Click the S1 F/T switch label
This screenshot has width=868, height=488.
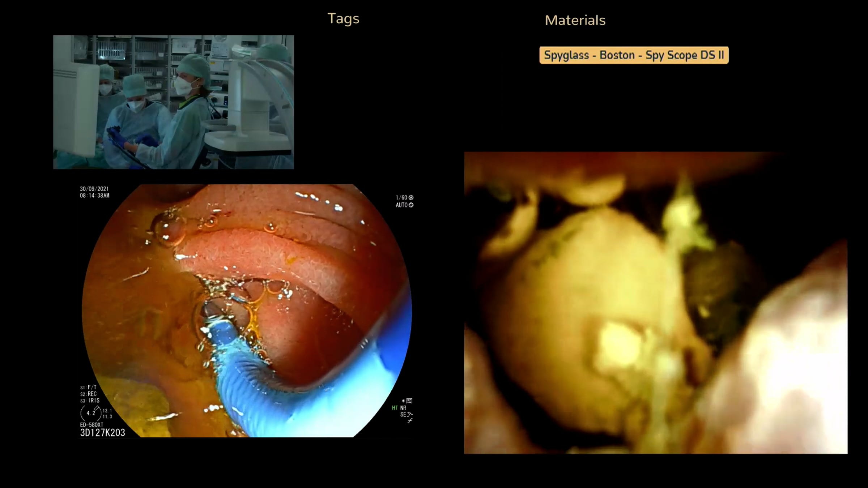89,388
